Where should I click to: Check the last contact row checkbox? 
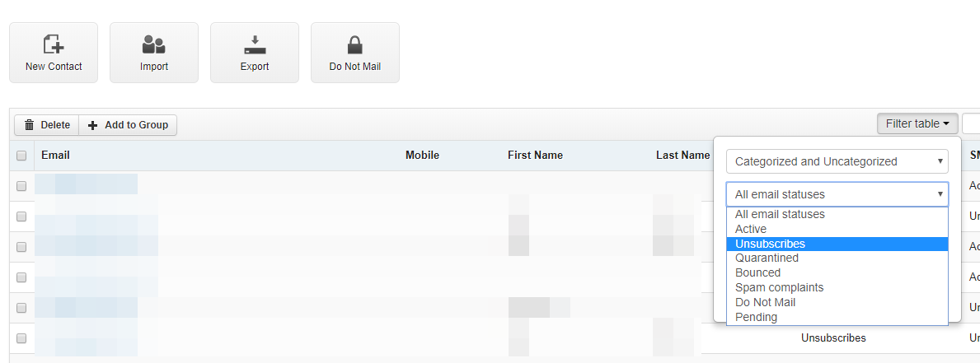click(21, 338)
